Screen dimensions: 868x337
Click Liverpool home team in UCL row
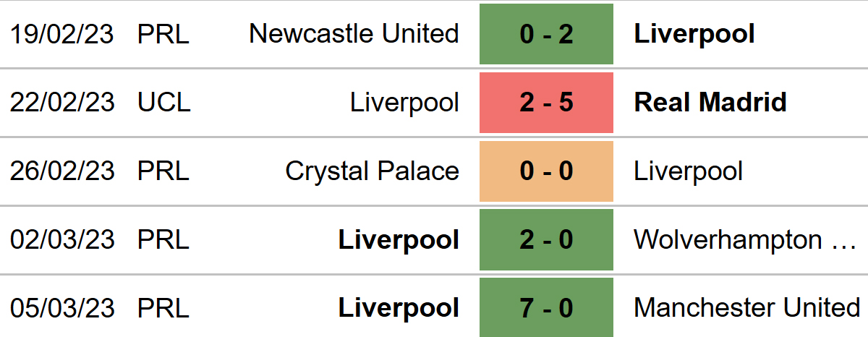404,103
